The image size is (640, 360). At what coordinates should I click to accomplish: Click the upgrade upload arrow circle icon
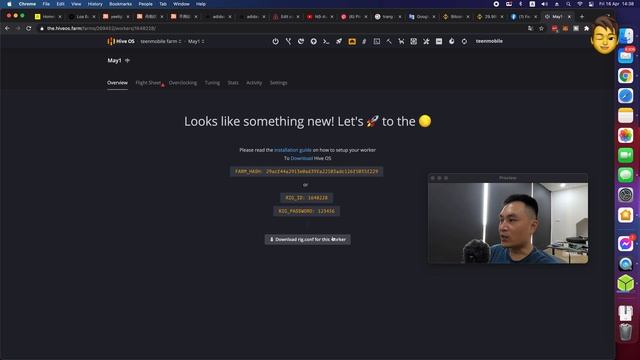[313, 41]
